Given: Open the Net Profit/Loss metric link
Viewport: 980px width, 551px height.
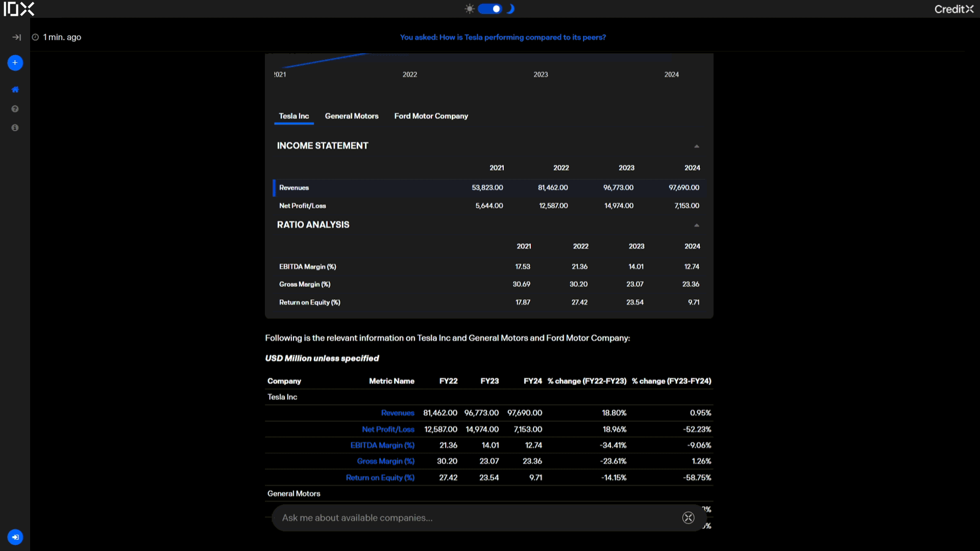Looking at the screenshot, I should (388, 430).
